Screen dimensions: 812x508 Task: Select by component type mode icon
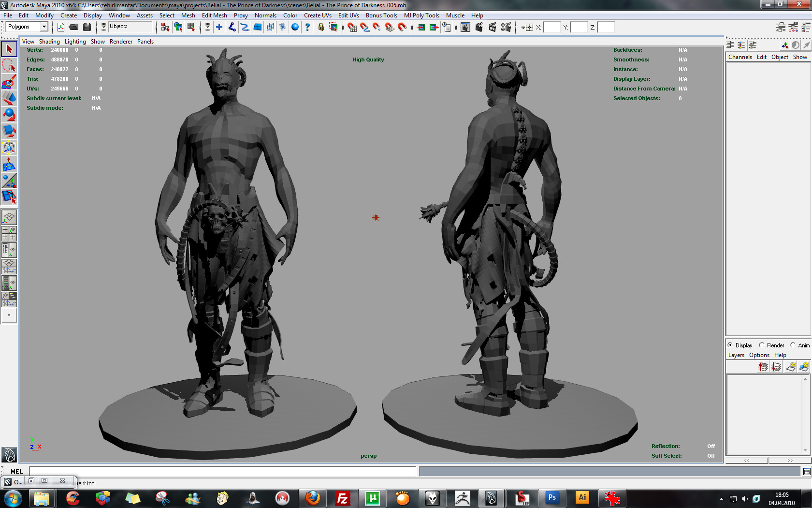pos(191,27)
